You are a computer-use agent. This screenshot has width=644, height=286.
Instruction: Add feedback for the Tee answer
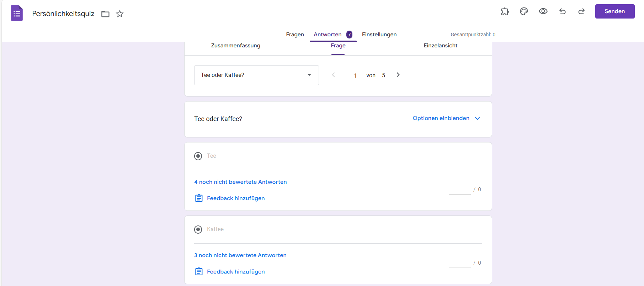coord(235,198)
